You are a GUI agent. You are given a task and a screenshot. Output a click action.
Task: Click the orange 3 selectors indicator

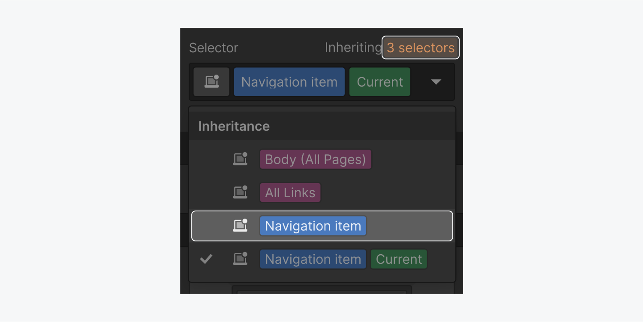click(x=421, y=47)
